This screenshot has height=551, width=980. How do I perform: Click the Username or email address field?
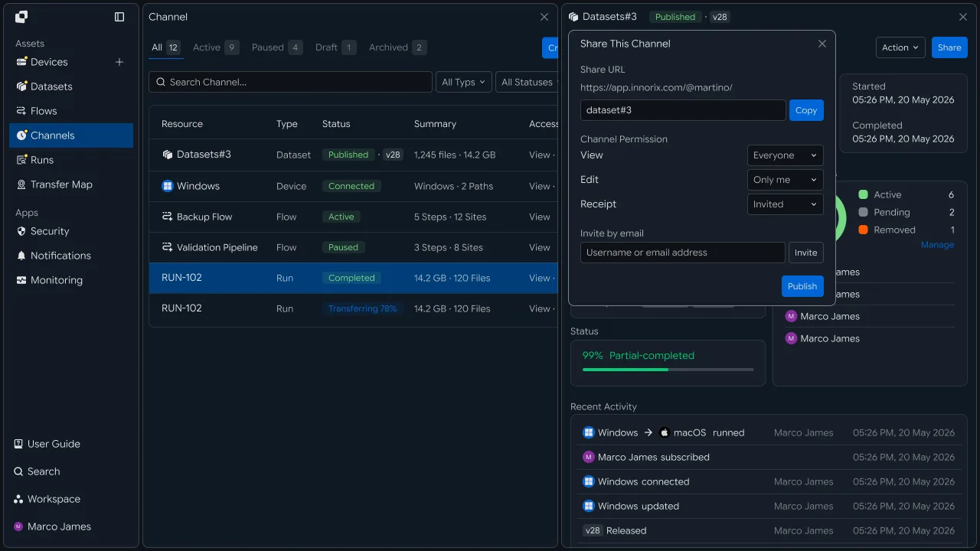(683, 253)
